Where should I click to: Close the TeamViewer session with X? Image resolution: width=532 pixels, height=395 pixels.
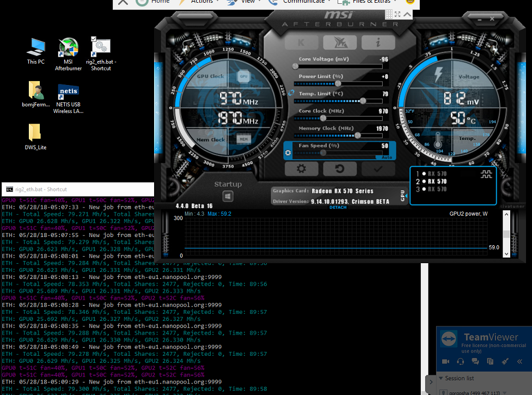pyautogui.click(x=123, y=2)
